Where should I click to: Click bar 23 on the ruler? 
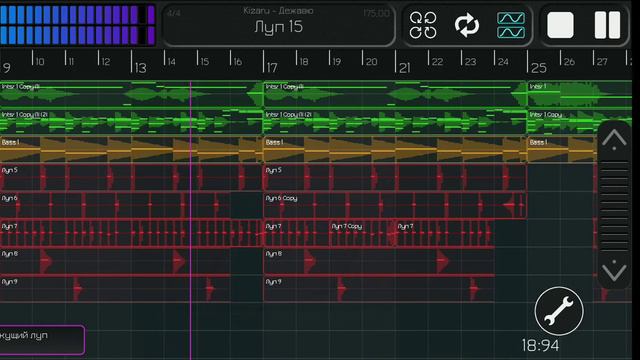coord(470,62)
